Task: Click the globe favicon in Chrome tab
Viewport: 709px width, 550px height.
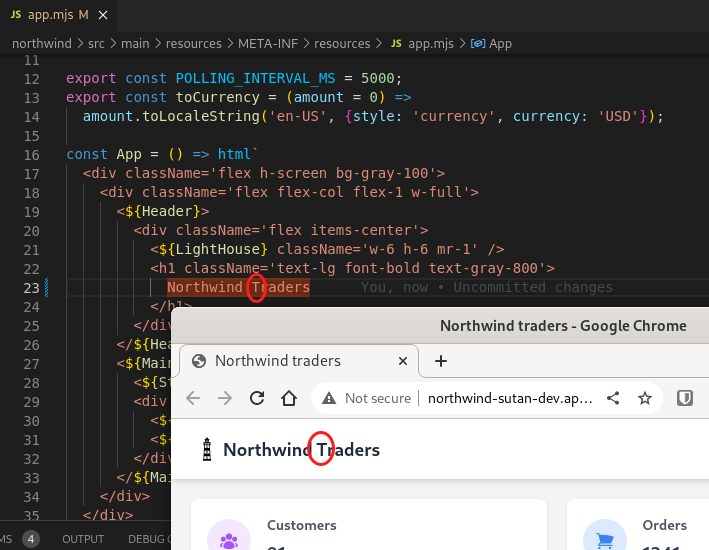Action: coord(199,361)
